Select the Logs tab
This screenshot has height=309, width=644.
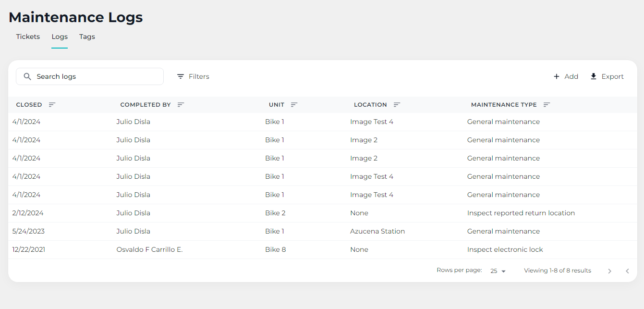pyautogui.click(x=60, y=37)
